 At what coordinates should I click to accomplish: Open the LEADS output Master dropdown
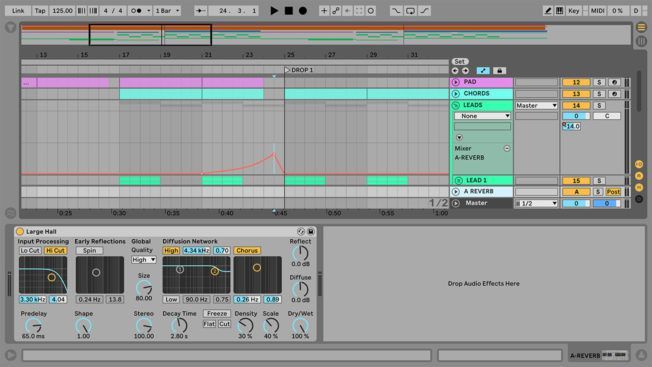(536, 106)
